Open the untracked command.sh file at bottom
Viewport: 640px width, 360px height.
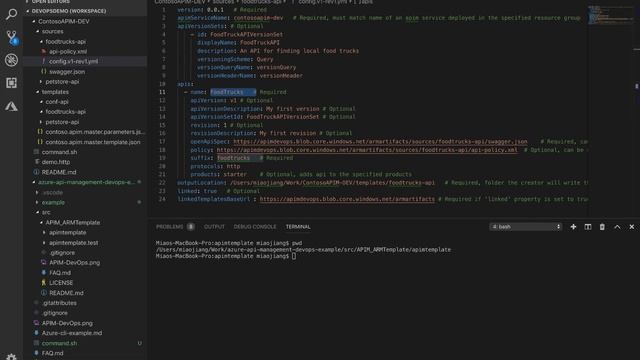pyautogui.click(x=59, y=343)
